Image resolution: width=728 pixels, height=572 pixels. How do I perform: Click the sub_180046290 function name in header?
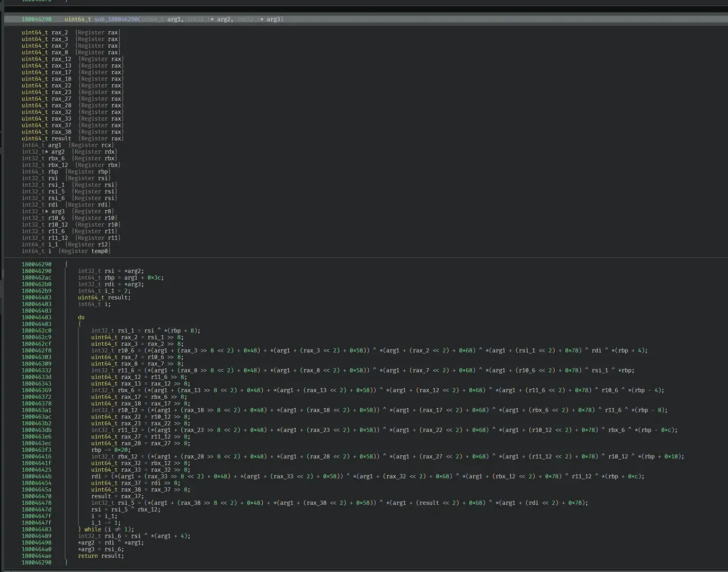point(116,19)
